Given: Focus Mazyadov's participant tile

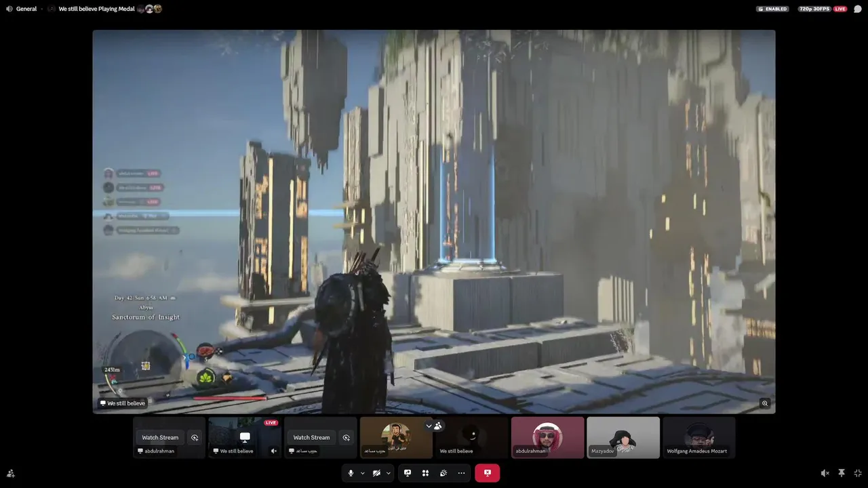Looking at the screenshot, I should [x=623, y=438].
